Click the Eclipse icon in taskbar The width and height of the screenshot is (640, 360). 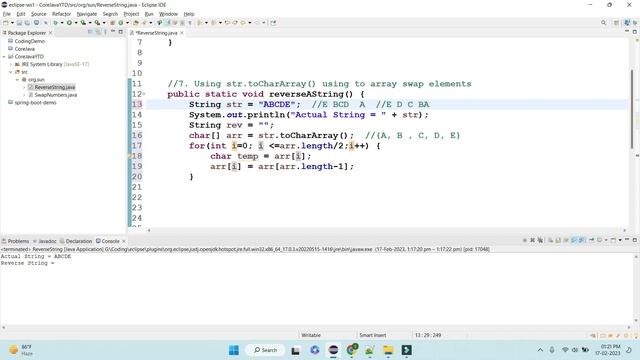(x=333, y=350)
